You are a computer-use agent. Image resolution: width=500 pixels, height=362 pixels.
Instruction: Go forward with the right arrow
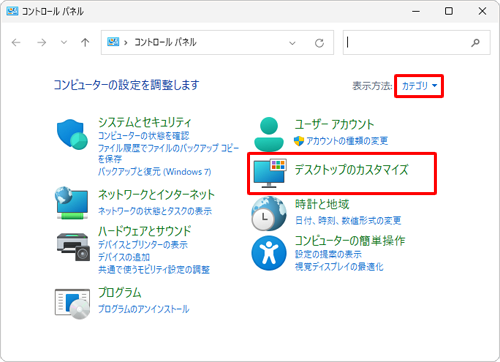(x=42, y=42)
